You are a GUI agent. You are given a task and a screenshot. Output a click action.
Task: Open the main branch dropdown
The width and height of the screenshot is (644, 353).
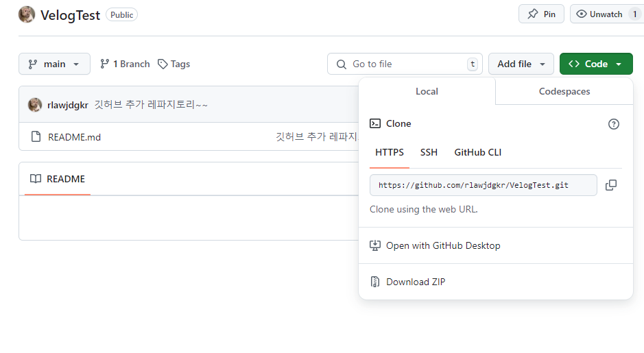pyautogui.click(x=54, y=64)
